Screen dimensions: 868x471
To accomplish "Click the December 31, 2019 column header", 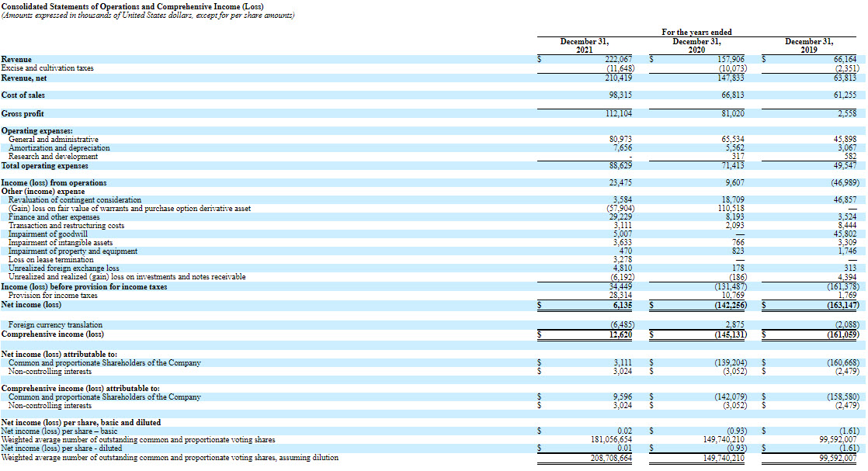I will point(809,45).
